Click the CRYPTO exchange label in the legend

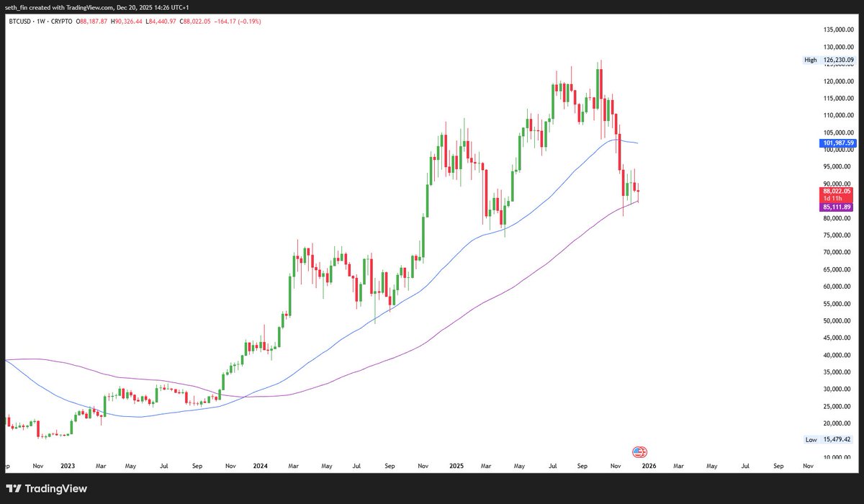point(63,22)
